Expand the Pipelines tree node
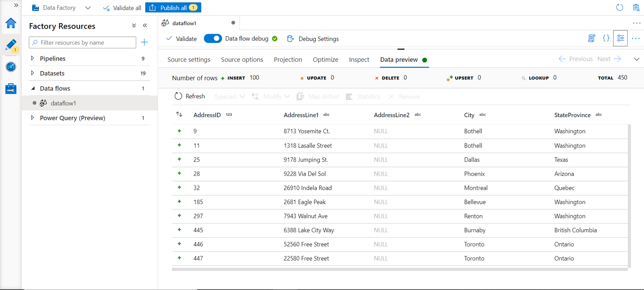This screenshot has width=644, height=290. pos(33,58)
